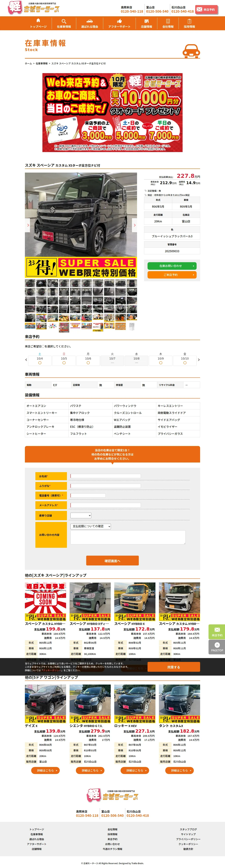This screenshot has width=225, height=868.
Task: Click ホーム in the breadcrumb
Action: click(28, 63)
